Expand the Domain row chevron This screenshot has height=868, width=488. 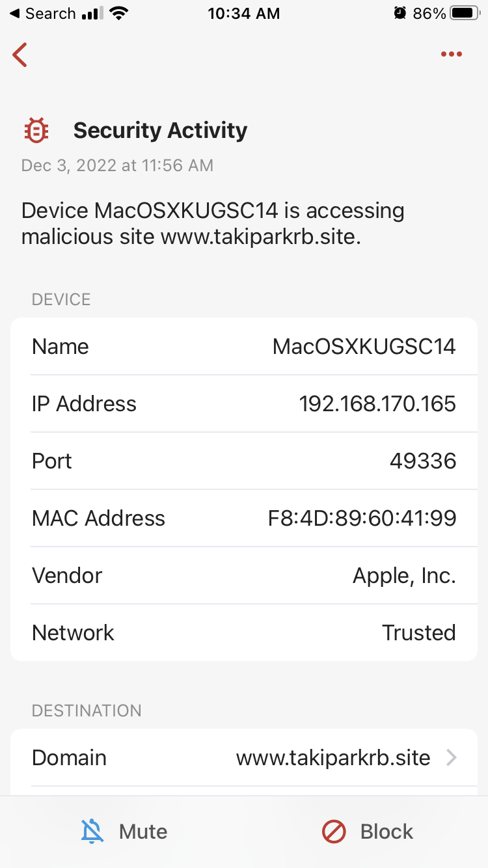(452, 757)
